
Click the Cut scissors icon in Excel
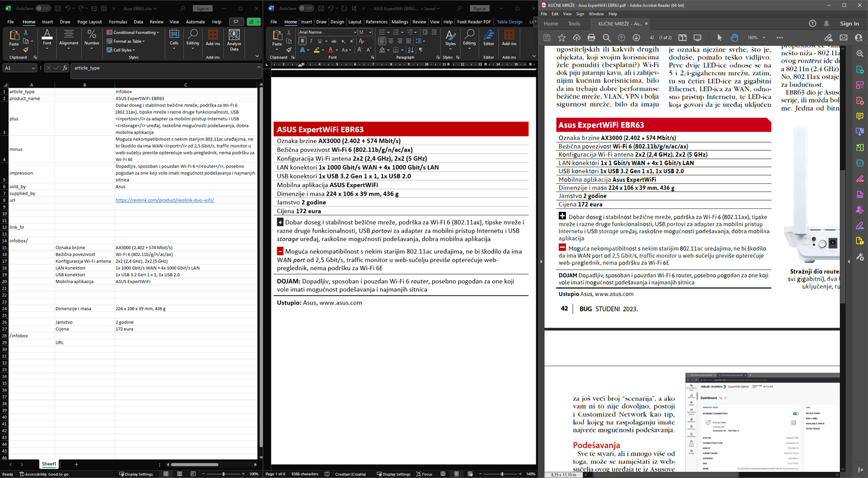(x=25, y=33)
